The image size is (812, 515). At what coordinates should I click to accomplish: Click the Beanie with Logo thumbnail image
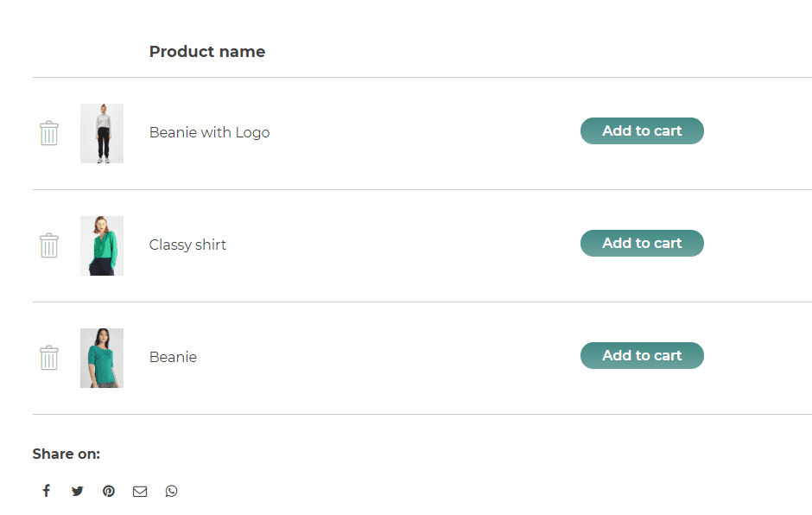click(102, 133)
